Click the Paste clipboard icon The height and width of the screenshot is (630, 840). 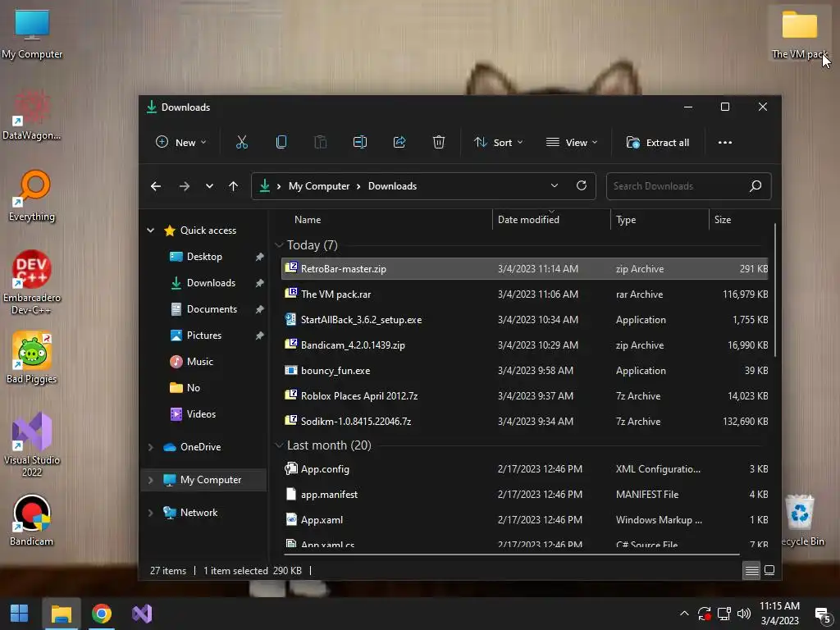321,143
